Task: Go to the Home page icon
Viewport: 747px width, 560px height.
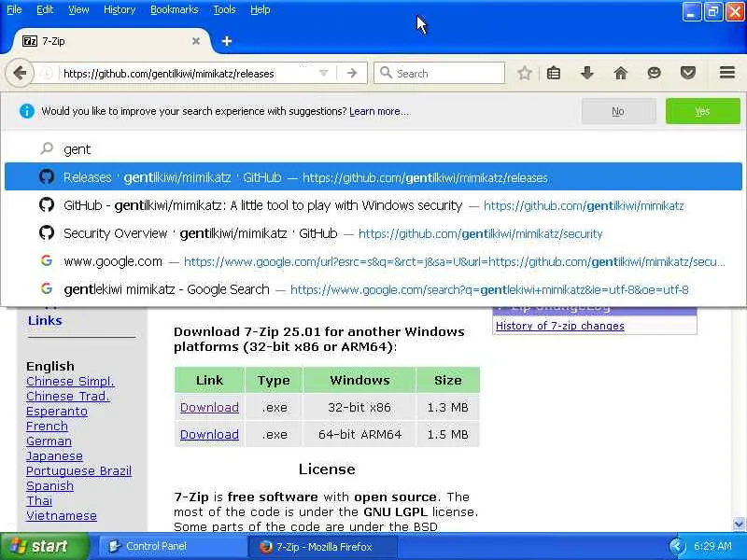Action: pyautogui.click(x=620, y=74)
